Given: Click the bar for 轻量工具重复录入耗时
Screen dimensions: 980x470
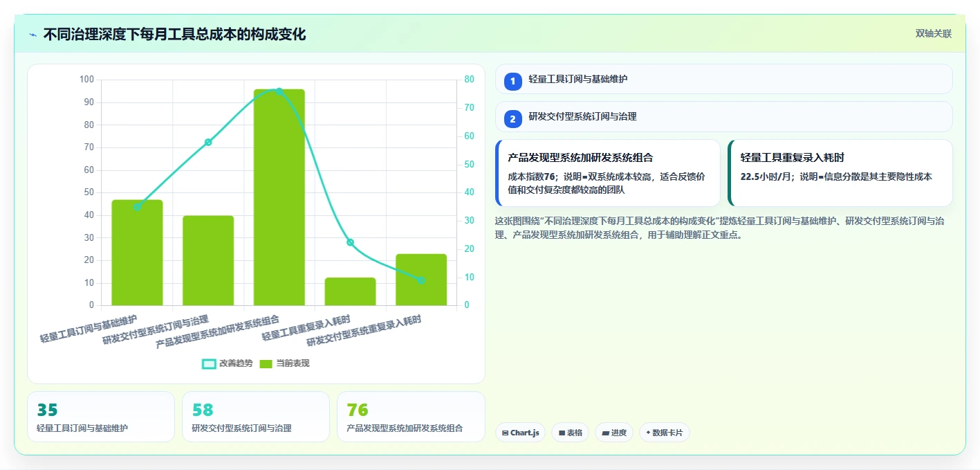Looking at the screenshot, I should click(x=350, y=291).
